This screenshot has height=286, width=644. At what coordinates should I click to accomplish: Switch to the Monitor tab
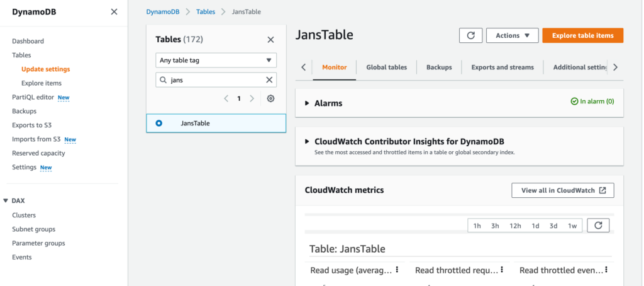pos(335,67)
